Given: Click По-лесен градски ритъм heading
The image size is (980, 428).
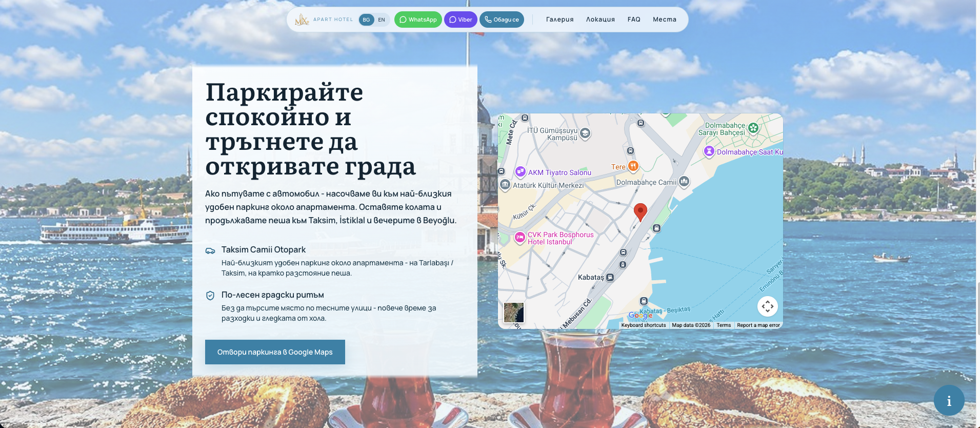Looking at the screenshot, I should [273, 295].
